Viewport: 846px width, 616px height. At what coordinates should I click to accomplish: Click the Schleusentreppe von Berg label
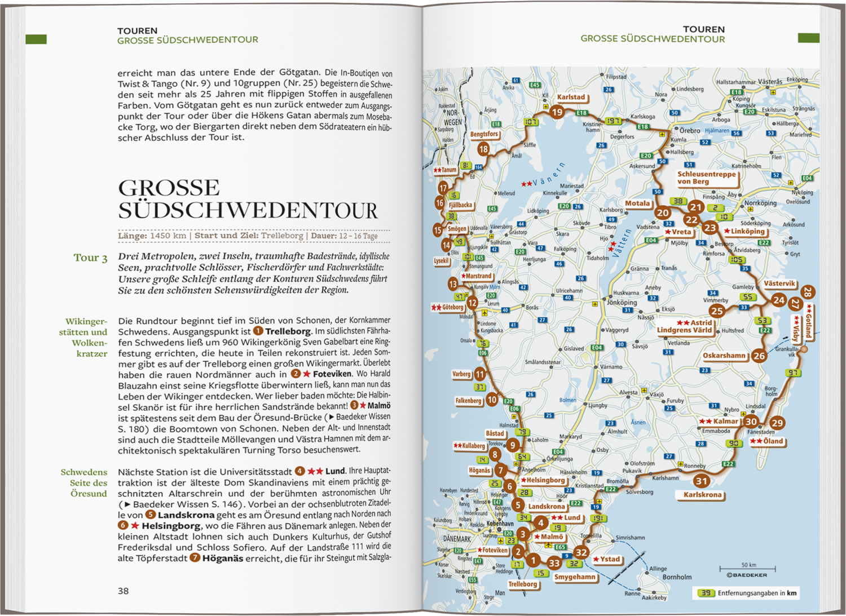point(706,178)
